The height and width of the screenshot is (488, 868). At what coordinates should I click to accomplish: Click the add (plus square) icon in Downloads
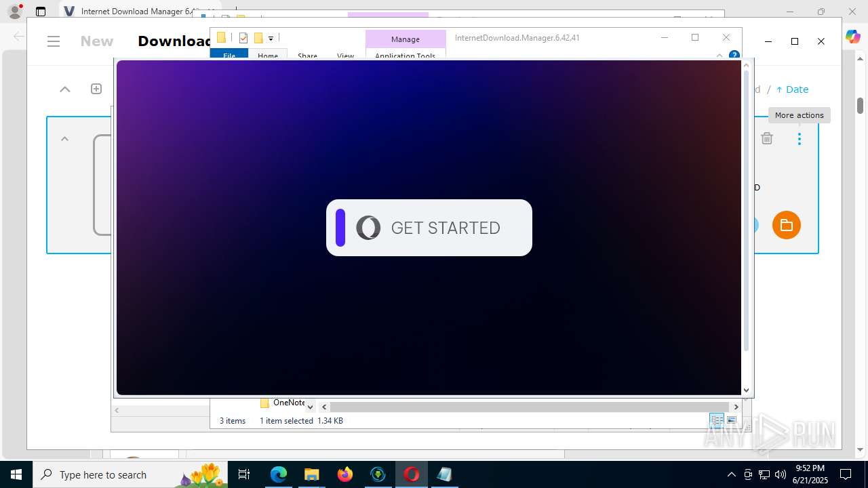click(96, 89)
